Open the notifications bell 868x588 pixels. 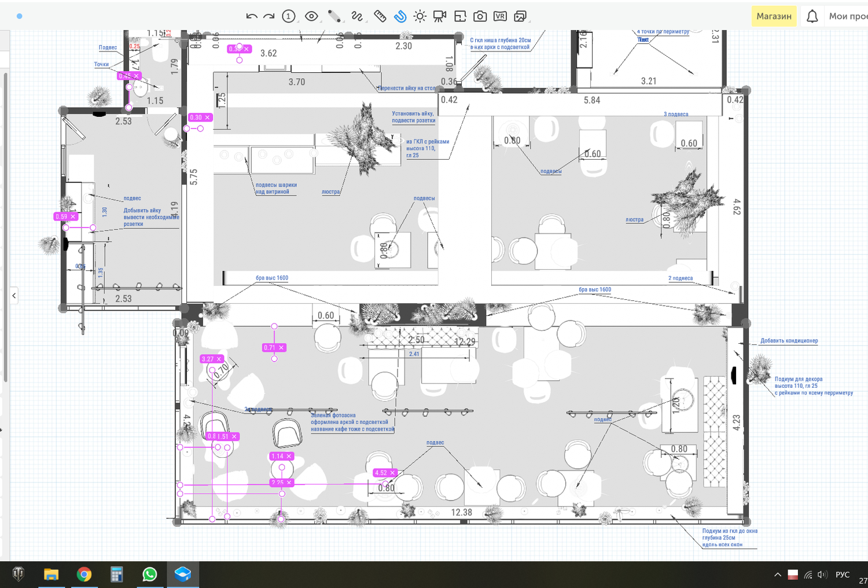coord(812,16)
